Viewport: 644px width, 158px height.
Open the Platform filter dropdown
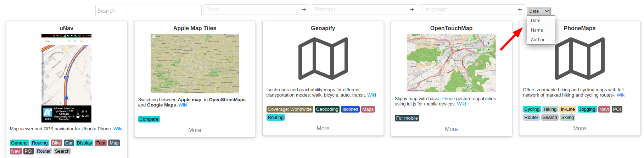coord(364,10)
